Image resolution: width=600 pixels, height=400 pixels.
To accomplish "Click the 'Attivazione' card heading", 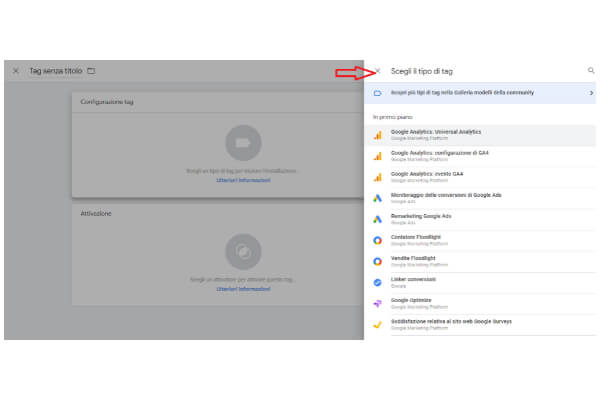I will 96,214.
